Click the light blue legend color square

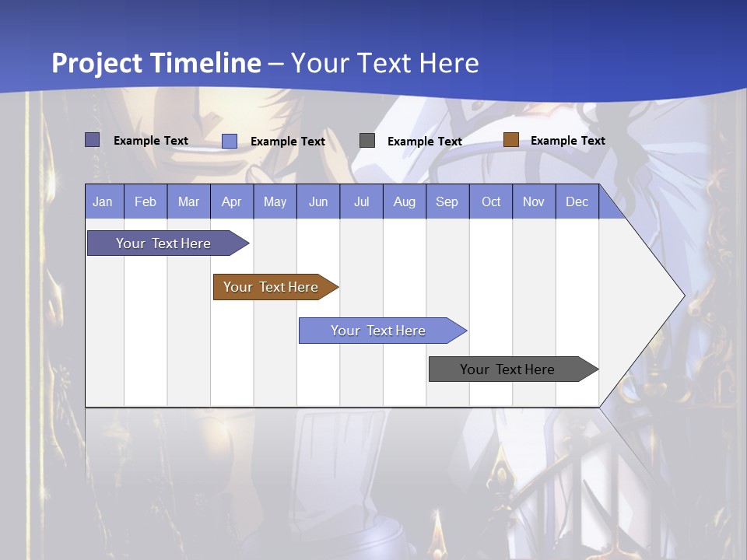coord(230,141)
